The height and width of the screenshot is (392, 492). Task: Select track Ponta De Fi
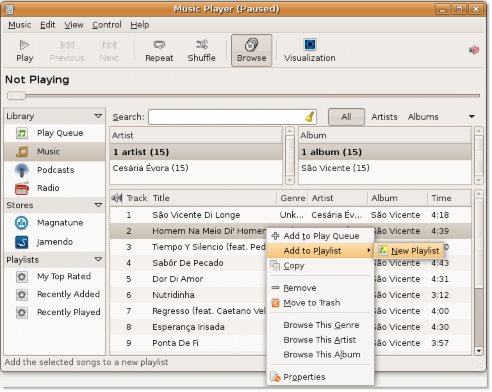tap(188, 343)
